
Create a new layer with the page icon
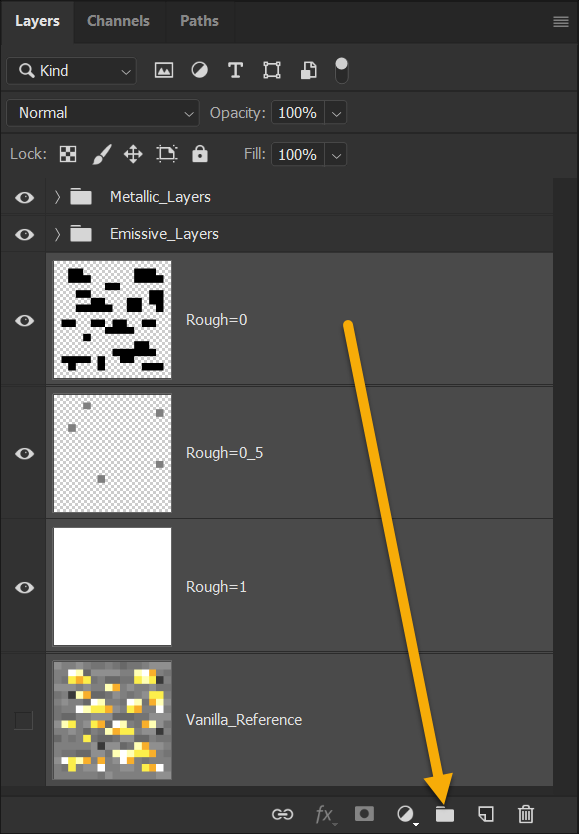point(485,814)
